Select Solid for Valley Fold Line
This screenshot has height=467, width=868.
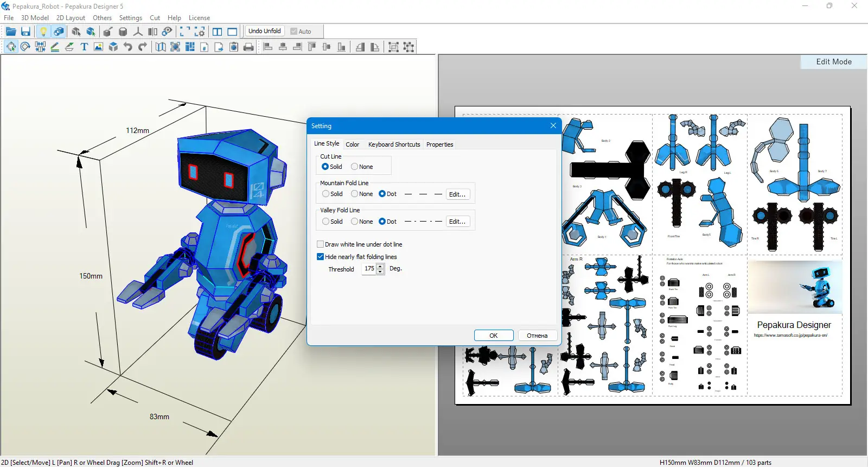333,222
